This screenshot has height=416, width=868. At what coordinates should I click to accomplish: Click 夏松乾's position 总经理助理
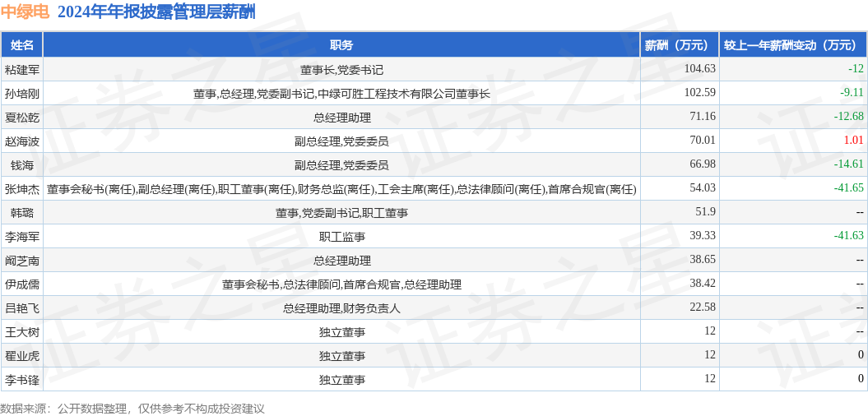click(341, 118)
